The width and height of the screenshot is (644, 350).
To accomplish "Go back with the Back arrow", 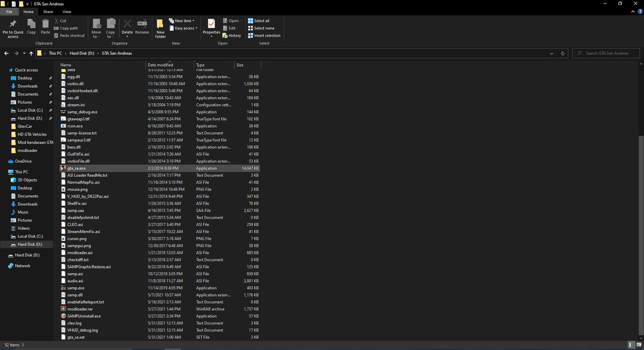I will (x=7, y=53).
